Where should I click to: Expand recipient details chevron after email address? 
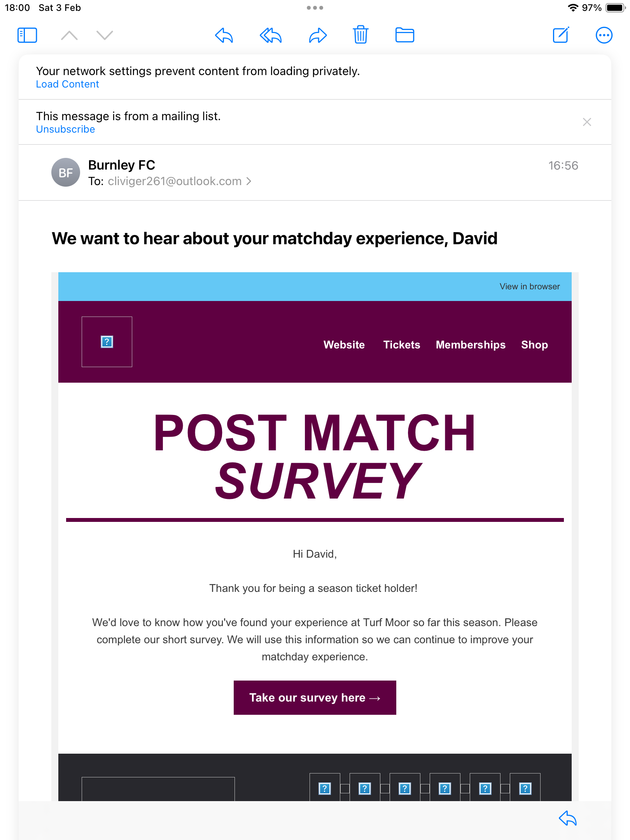coord(249,181)
